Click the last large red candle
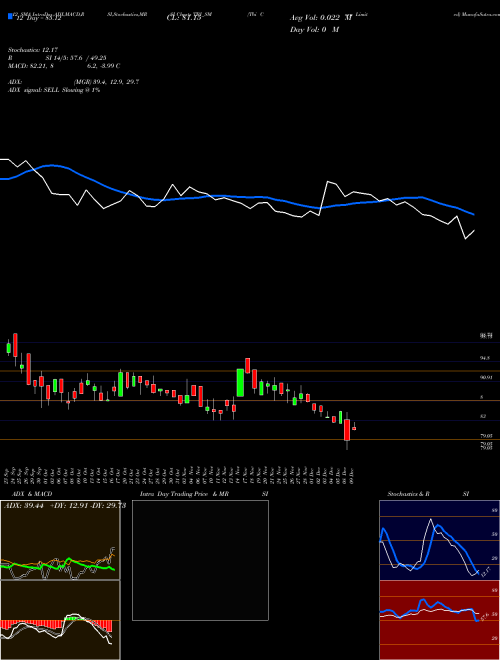The height and width of the screenshot is (660, 500). coord(347,430)
